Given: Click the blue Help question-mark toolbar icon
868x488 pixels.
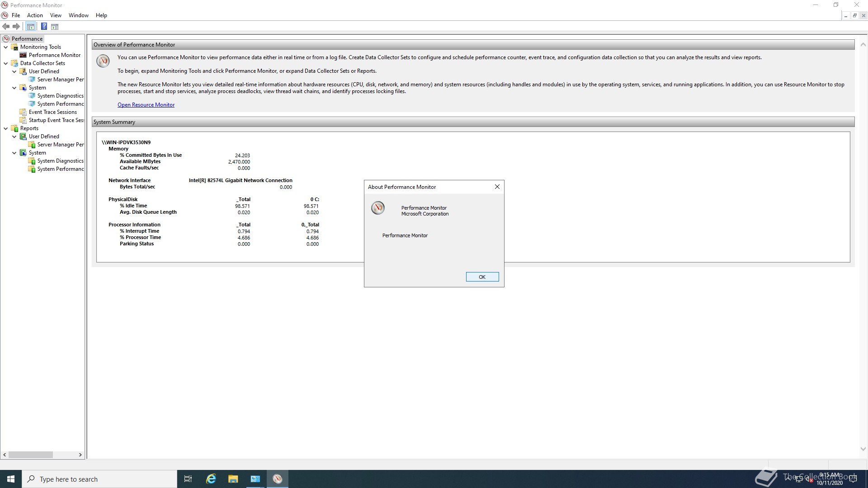Looking at the screenshot, I should (44, 27).
